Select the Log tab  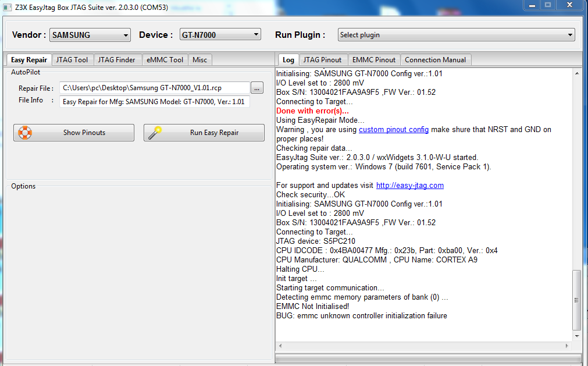pyautogui.click(x=288, y=59)
